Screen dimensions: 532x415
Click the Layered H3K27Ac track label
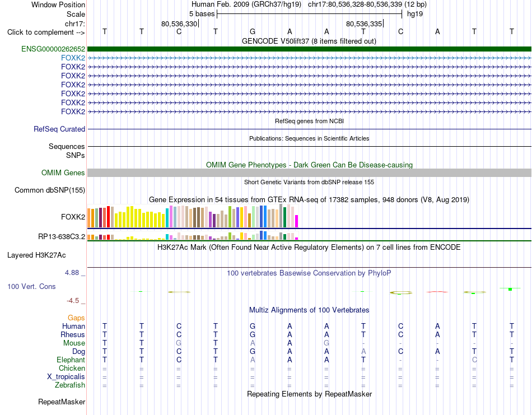[36, 255]
